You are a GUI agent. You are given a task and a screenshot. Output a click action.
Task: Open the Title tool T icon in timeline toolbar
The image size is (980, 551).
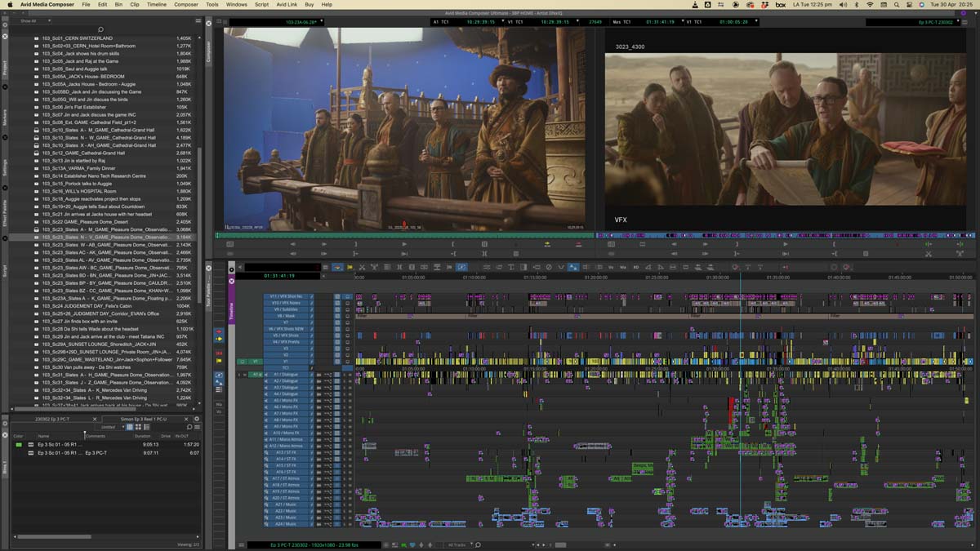pos(511,267)
